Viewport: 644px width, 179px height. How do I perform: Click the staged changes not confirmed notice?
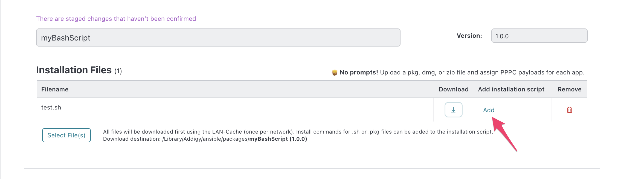click(116, 19)
